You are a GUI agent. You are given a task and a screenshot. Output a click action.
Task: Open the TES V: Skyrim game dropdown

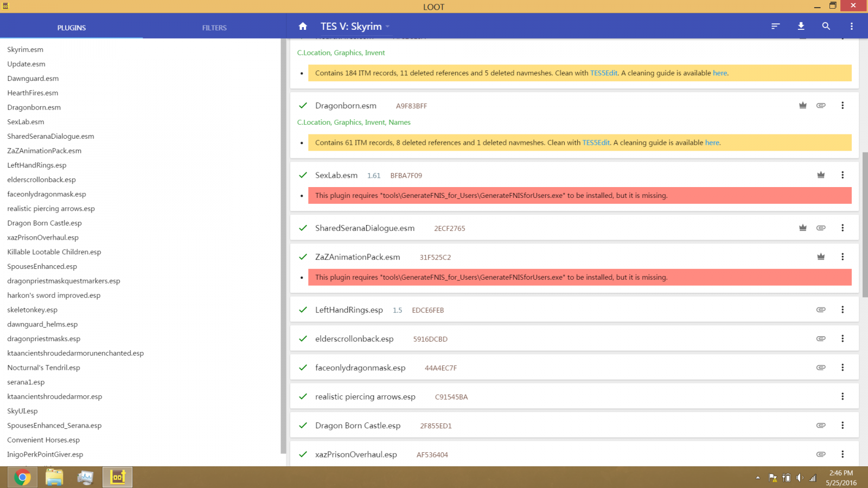click(355, 26)
